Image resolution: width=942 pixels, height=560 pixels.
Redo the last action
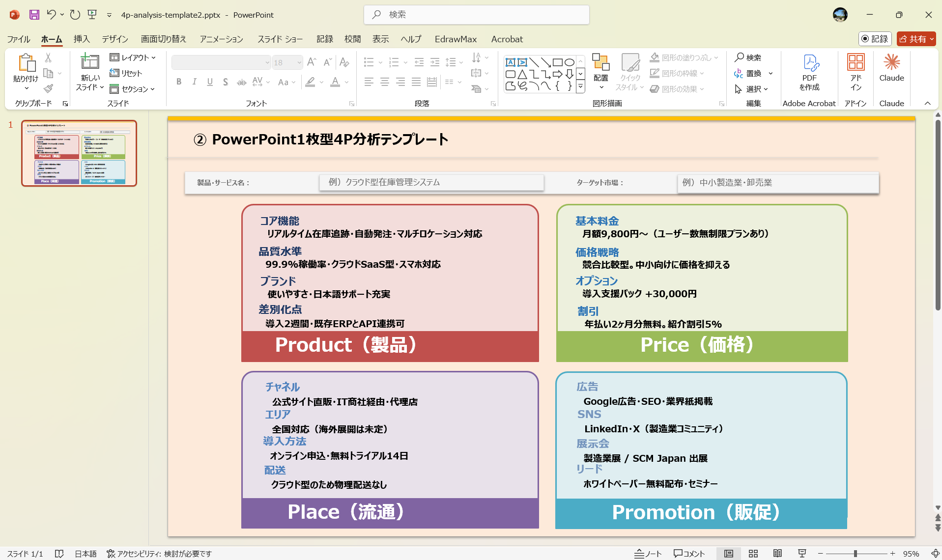[x=75, y=15]
